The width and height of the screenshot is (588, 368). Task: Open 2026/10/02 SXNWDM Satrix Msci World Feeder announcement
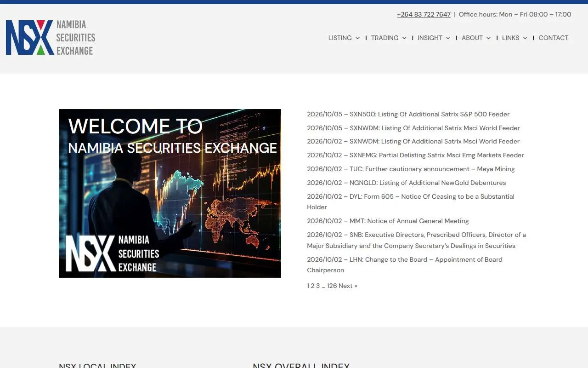pos(413,141)
